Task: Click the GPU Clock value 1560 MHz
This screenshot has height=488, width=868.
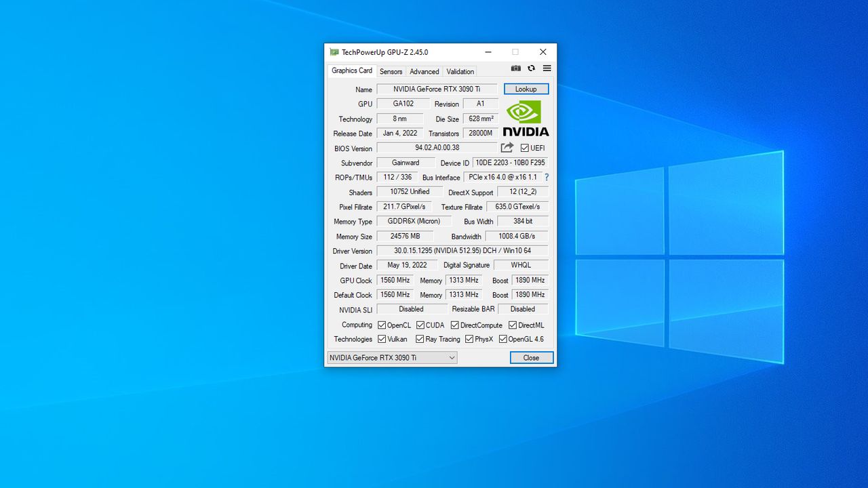Action: tap(395, 280)
